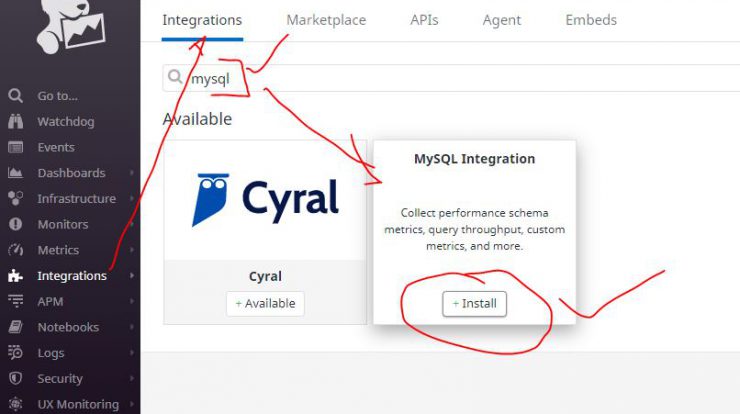
Task: Expand the Infrastructure submenu arrow
Action: tap(132, 198)
